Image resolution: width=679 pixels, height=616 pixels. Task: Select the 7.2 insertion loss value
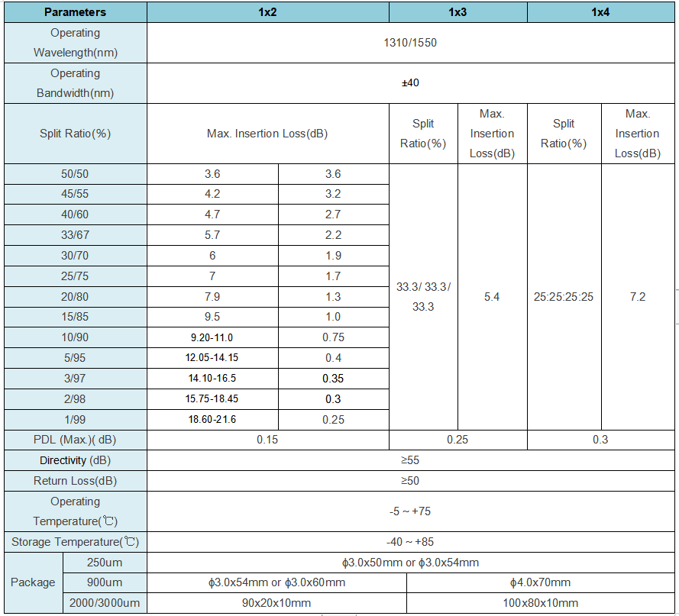point(638,297)
